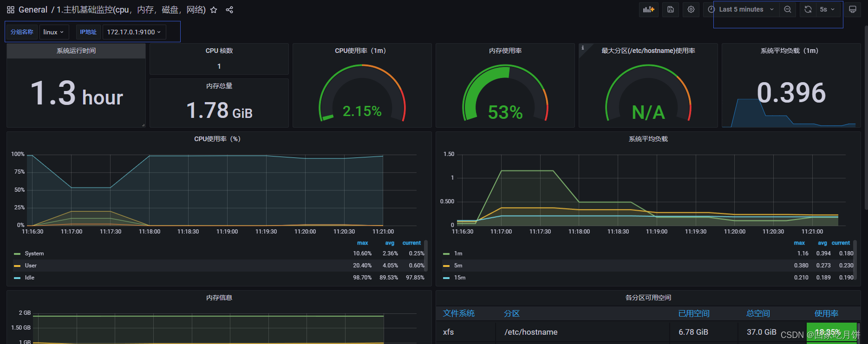Click the dashboard title 1.主机基础监控
Viewport: 868px width, 344px height.
pos(131,10)
